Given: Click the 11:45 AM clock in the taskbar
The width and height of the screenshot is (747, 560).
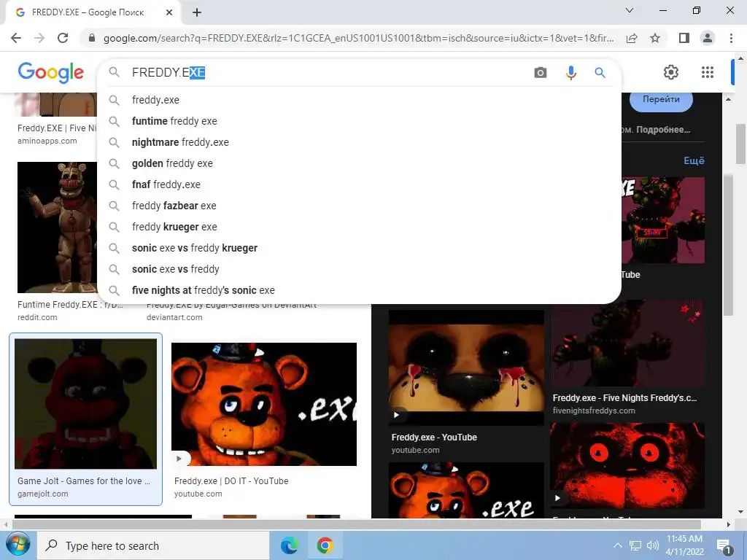Looking at the screenshot, I should tap(684, 539).
